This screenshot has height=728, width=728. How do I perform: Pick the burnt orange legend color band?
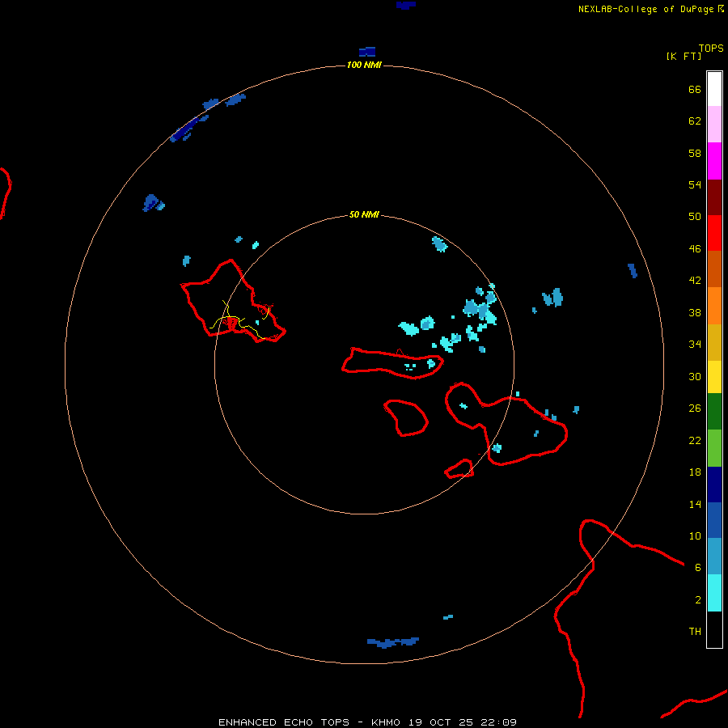coord(714,269)
